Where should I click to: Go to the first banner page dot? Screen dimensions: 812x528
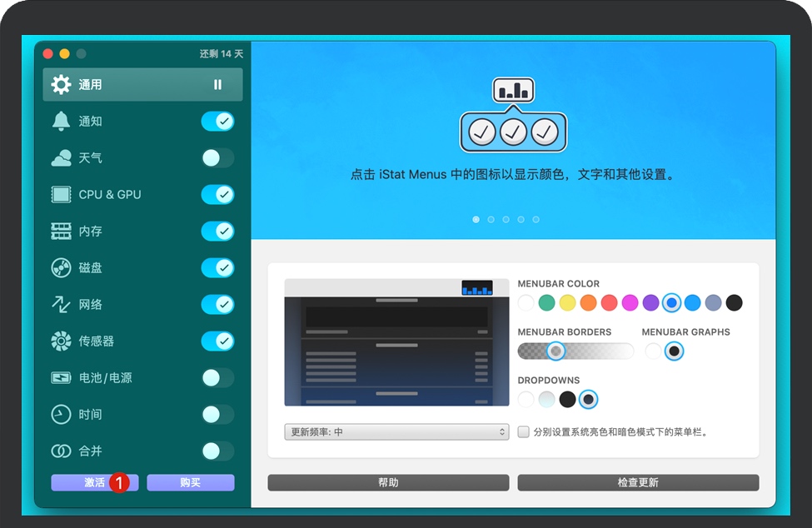pos(476,220)
